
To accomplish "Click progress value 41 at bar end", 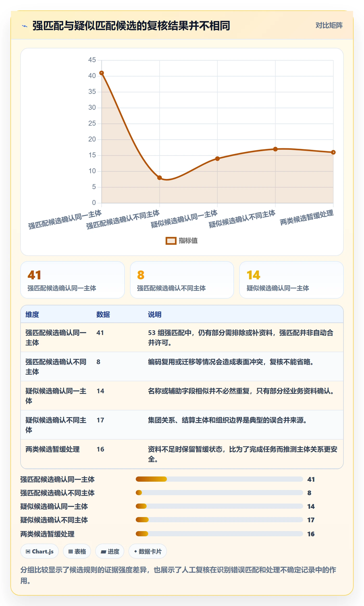I will click(x=311, y=479).
